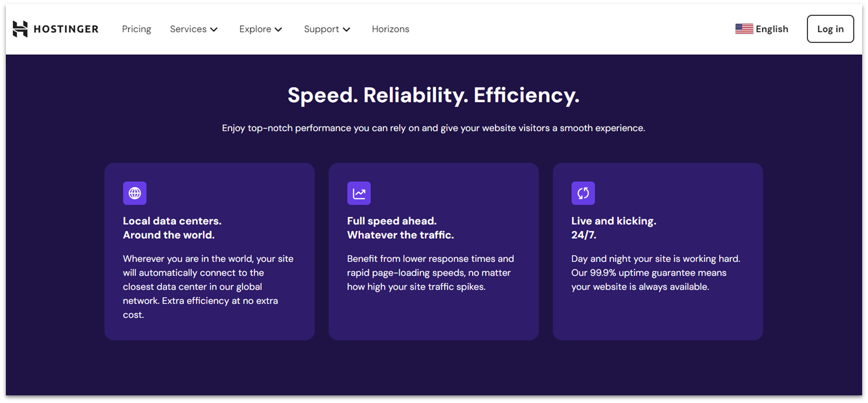
Task: Open the Services menu
Action: (193, 29)
